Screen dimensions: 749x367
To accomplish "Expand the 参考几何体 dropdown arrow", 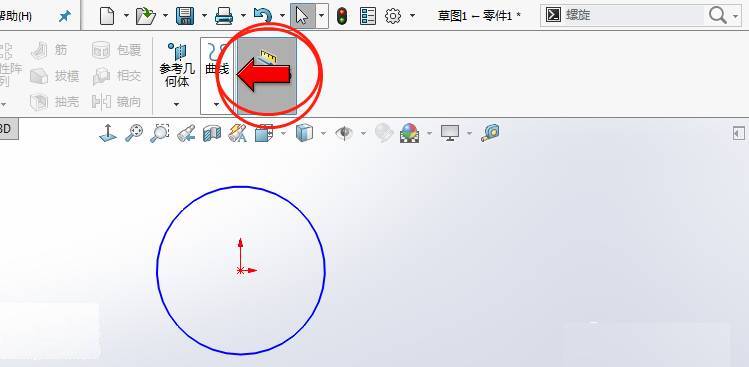I will 176,104.
